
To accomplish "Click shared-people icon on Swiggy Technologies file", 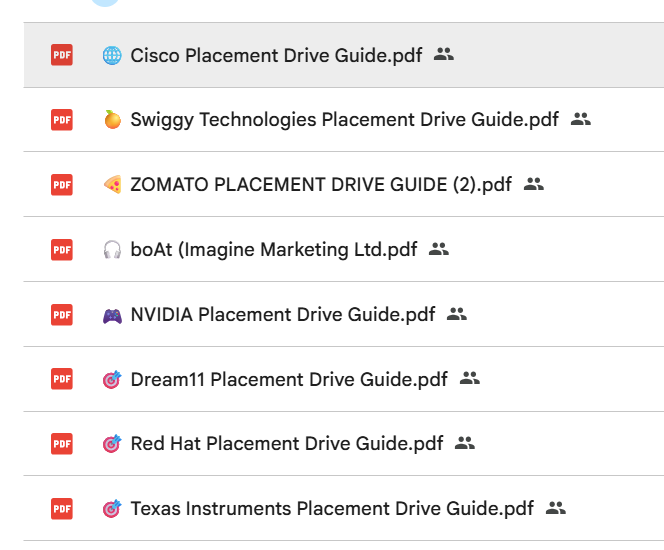I will 581,120.
